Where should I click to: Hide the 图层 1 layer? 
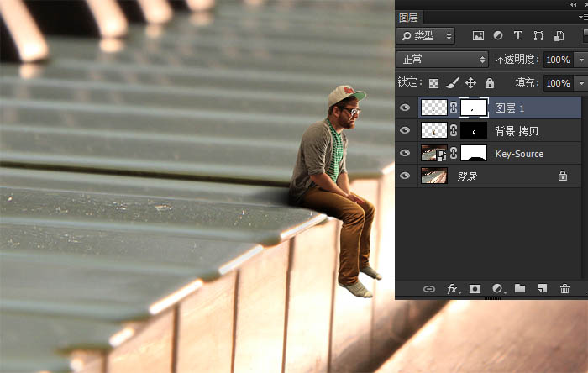pos(406,108)
